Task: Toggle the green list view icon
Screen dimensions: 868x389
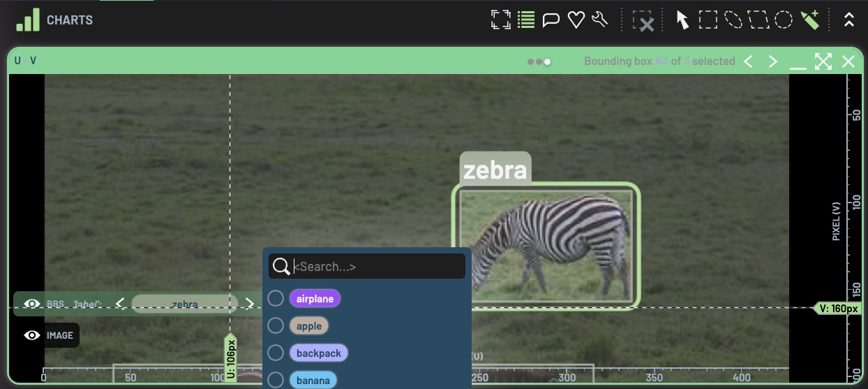Action: (526, 20)
